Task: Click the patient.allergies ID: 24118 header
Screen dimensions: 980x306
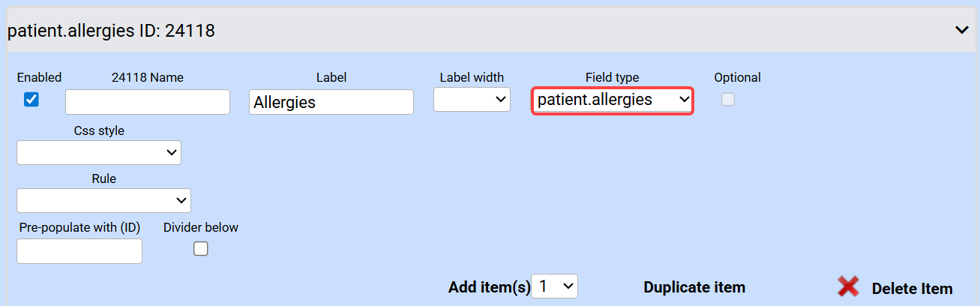Action: click(111, 31)
